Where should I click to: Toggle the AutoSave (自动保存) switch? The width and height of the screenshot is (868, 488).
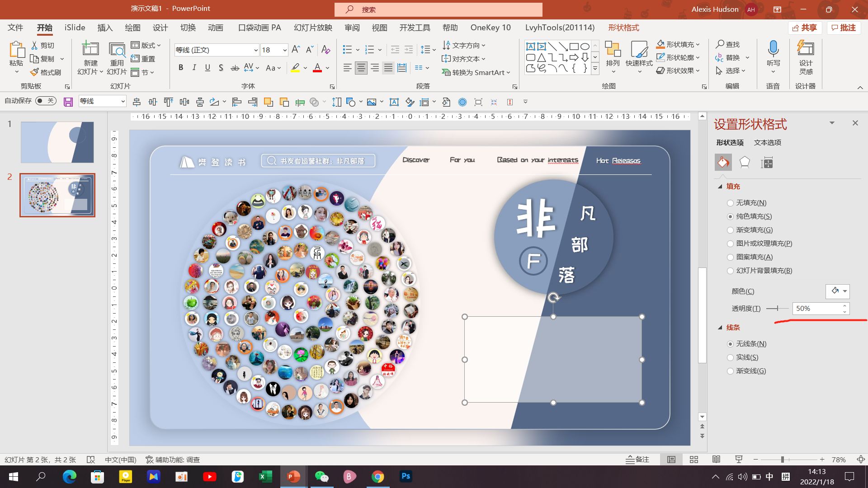coord(46,101)
